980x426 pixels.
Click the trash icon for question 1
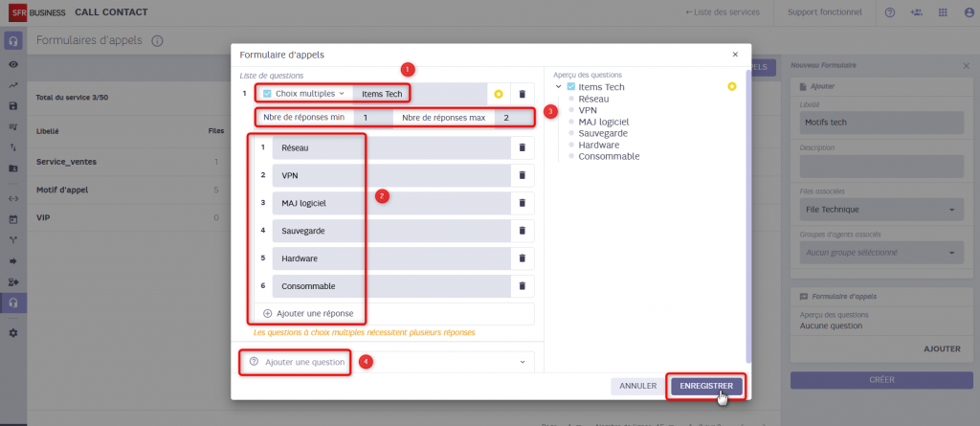(522, 94)
